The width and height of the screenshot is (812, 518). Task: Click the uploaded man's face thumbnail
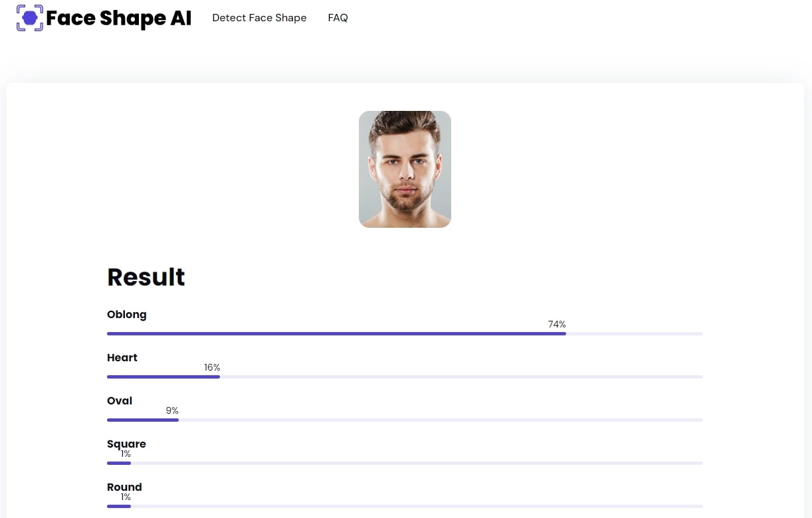405,169
